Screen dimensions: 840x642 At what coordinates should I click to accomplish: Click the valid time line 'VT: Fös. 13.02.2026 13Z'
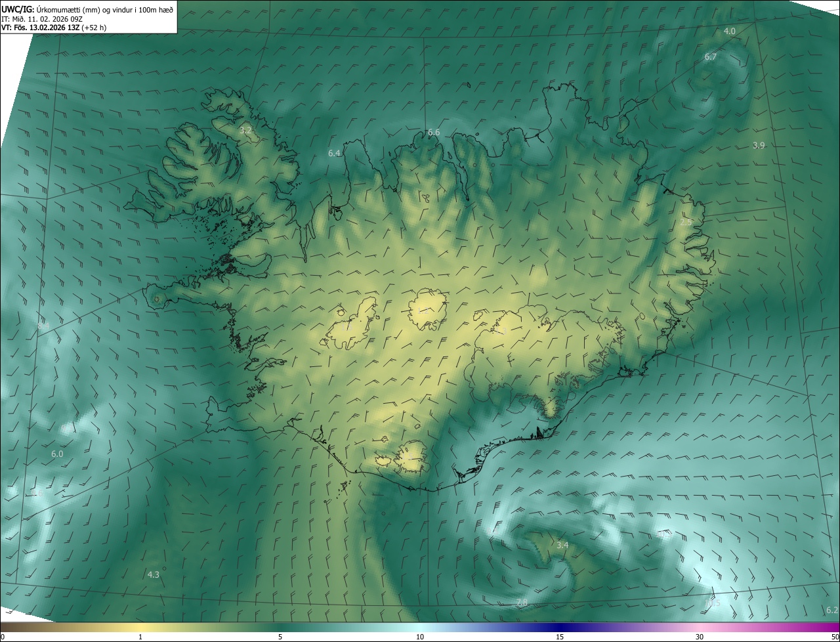[x=41, y=28]
